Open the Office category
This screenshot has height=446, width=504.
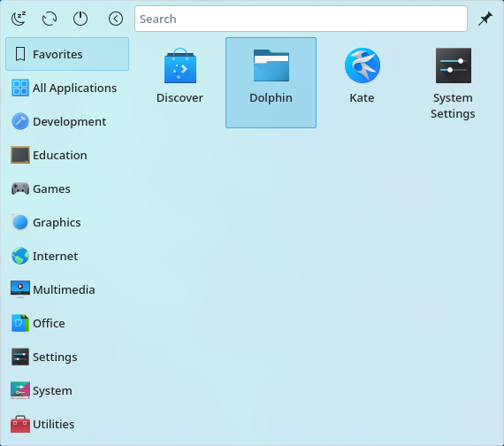point(67,323)
